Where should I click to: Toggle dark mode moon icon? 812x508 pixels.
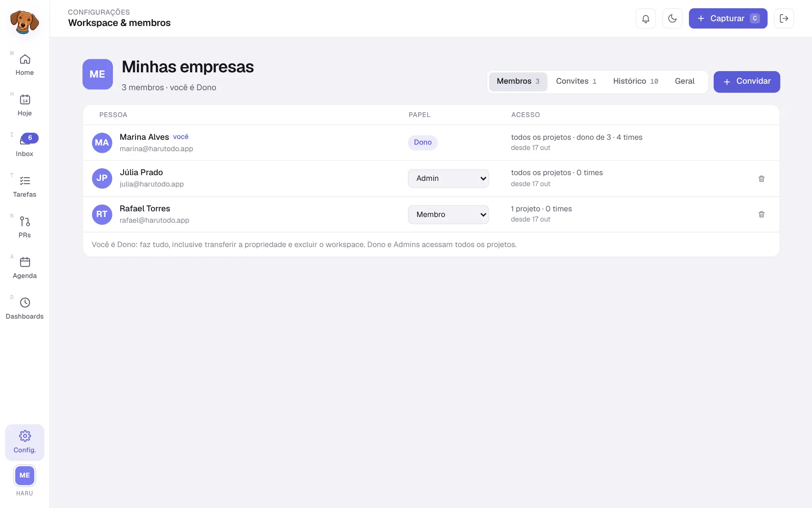point(672,18)
